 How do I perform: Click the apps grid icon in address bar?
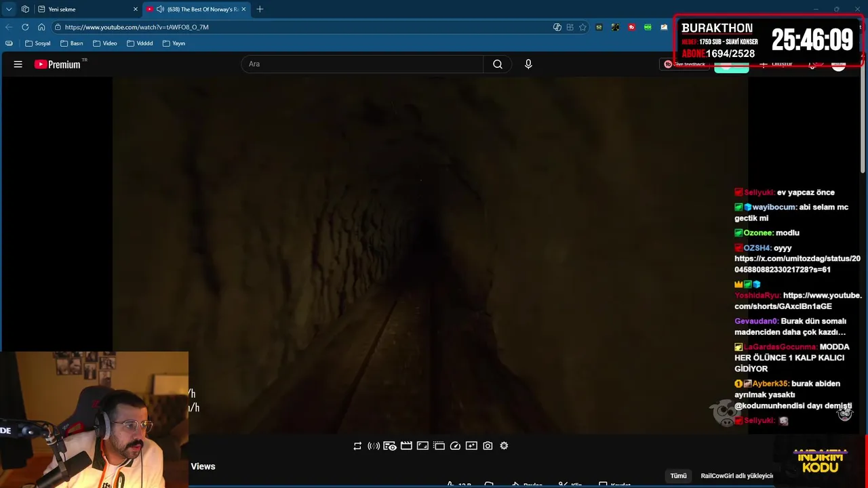[x=570, y=27]
